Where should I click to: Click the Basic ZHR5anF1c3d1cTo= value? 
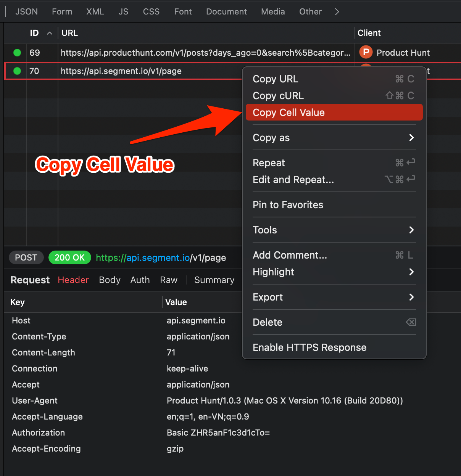click(x=218, y=433)
